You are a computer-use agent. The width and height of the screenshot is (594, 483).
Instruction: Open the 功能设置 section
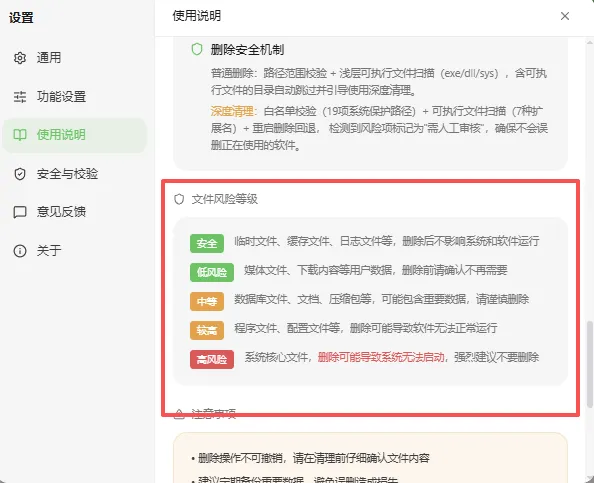[x=75, y=97]
